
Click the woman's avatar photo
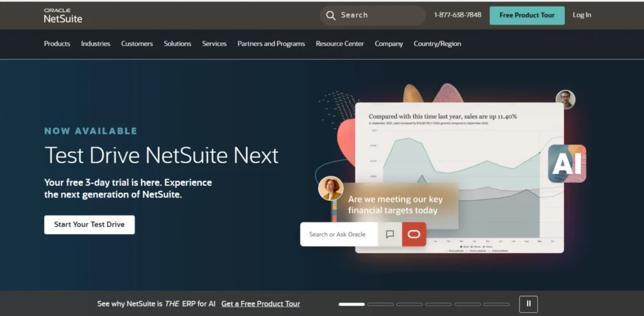point(331,188)
